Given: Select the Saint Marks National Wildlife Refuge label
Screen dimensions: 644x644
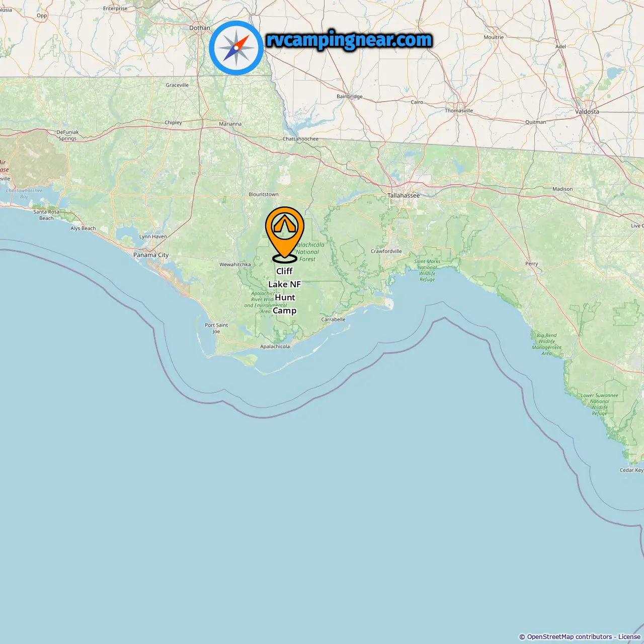Looking at the screenshot, I should point(427,271).
